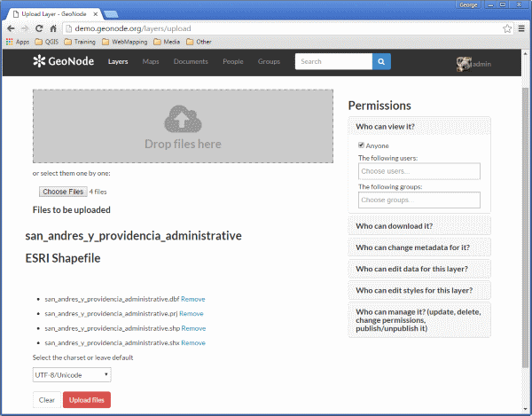Open Chrome hamburger menu
This screenshot has width=532, height=416.
tap(521, 28)
